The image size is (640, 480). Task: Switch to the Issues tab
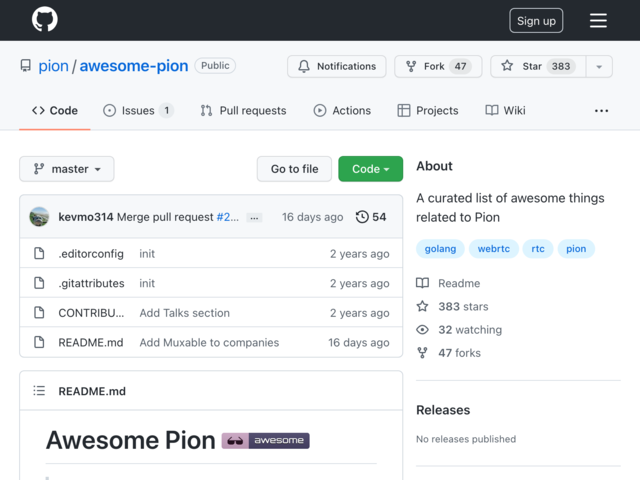point(138,111)
